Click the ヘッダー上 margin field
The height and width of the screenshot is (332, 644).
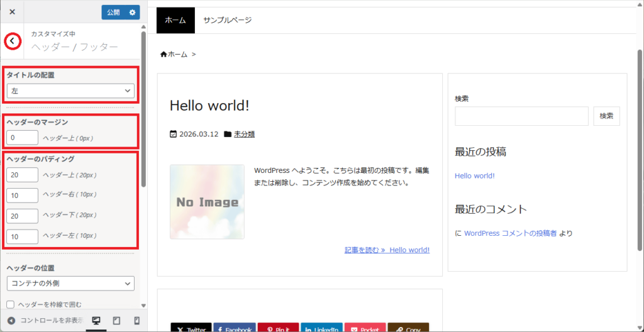tap(22, 138)
